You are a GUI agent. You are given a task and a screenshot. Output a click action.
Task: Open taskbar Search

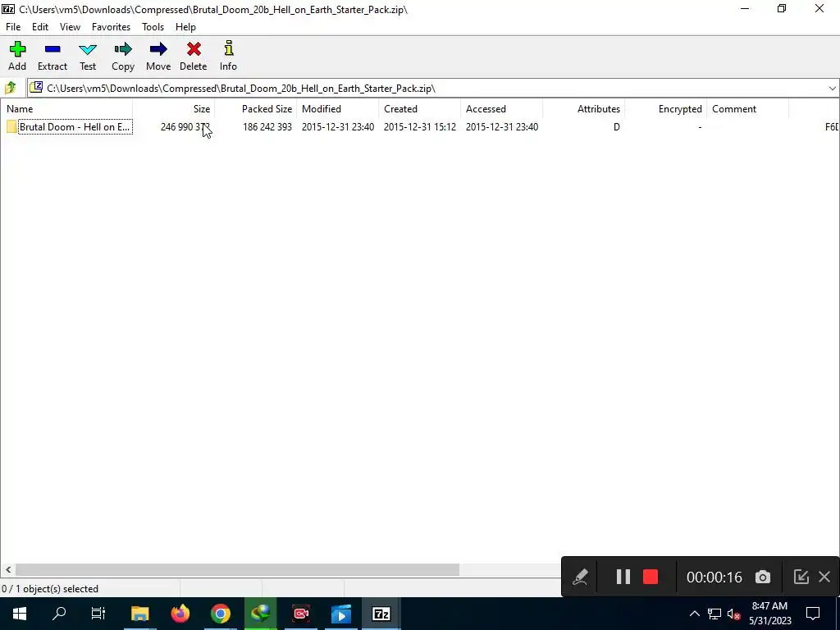point(59,614)
